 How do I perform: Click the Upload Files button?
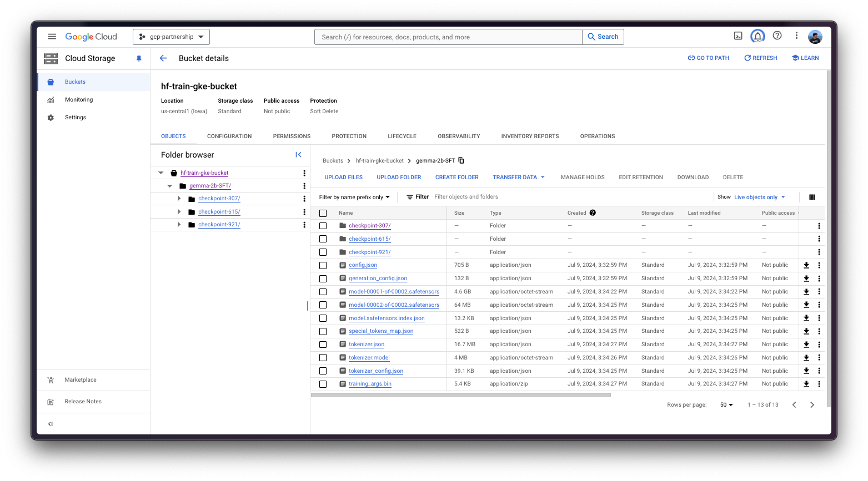pos(343,178)
